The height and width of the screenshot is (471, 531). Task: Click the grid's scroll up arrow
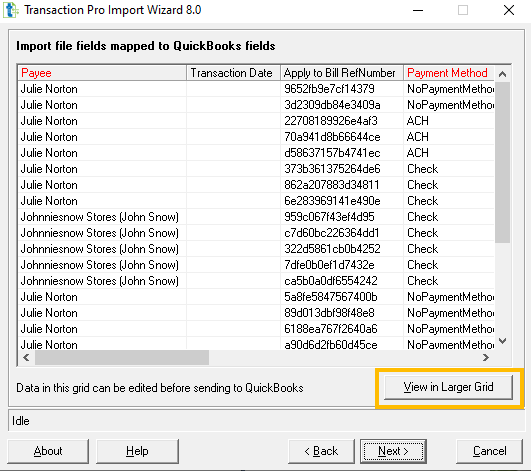503,74
